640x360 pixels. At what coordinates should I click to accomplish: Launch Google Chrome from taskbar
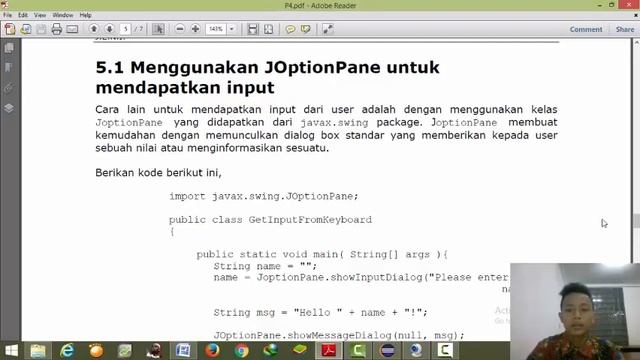pyautogui.click(x=242, y=351)
